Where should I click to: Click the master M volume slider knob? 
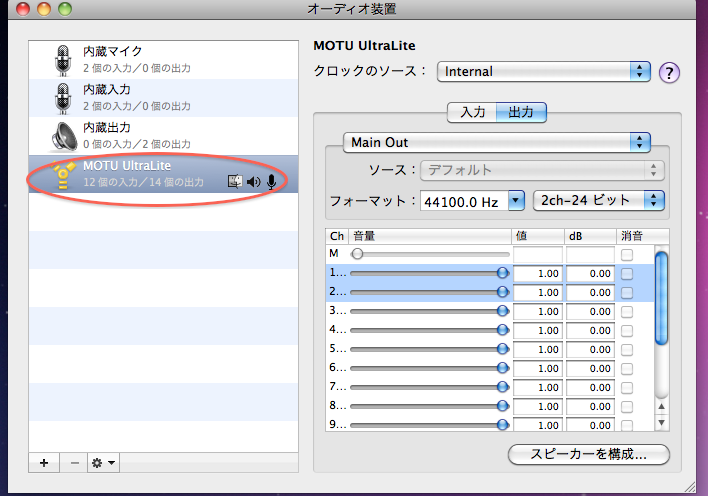357,254
